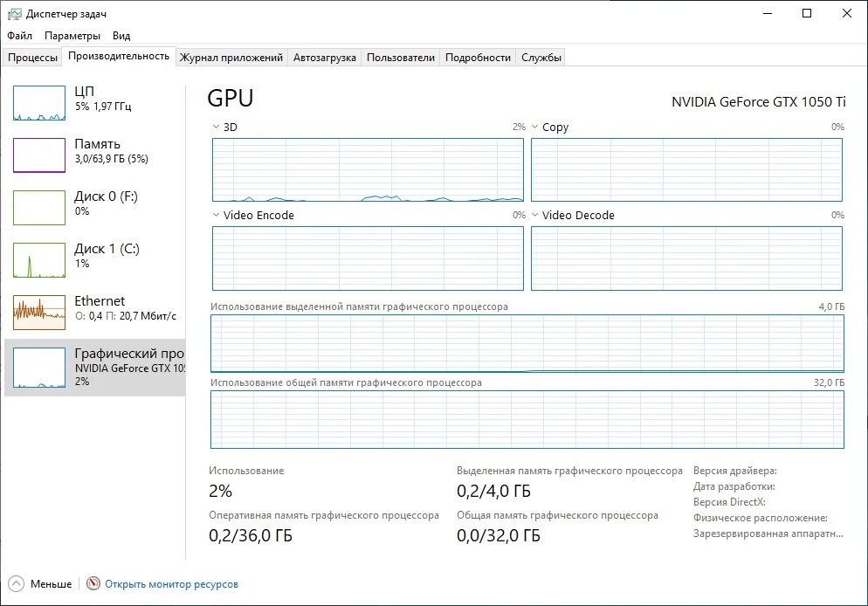This screenshot has width=868, height=606.
Task: Switch to the Процессы tab
Action: tap(32, 58)
